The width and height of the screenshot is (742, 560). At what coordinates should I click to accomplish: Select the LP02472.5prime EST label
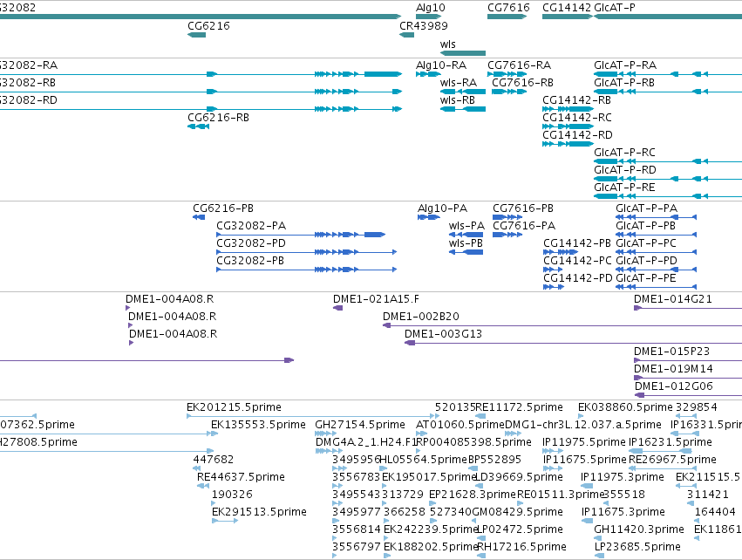click(x=520, y=529)
